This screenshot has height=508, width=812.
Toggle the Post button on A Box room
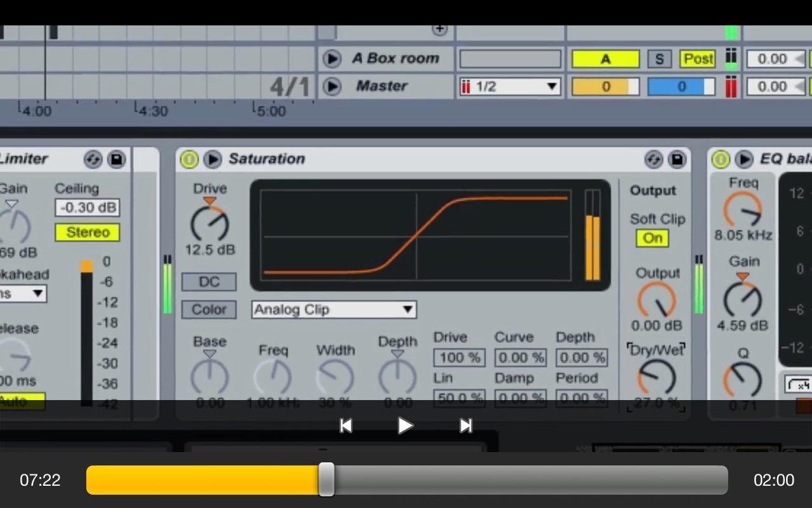(x=698, y=59)
